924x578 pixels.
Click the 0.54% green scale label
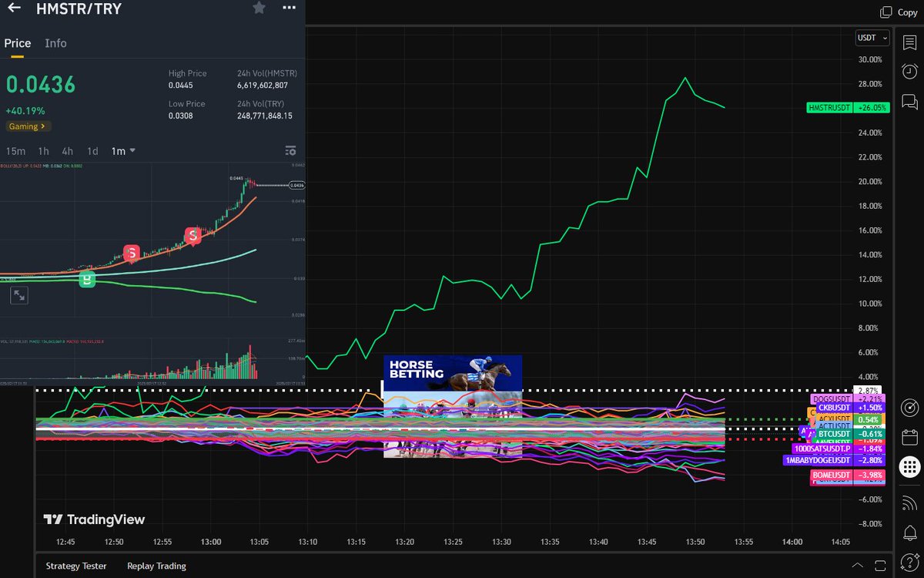click(x=869, y=418)
